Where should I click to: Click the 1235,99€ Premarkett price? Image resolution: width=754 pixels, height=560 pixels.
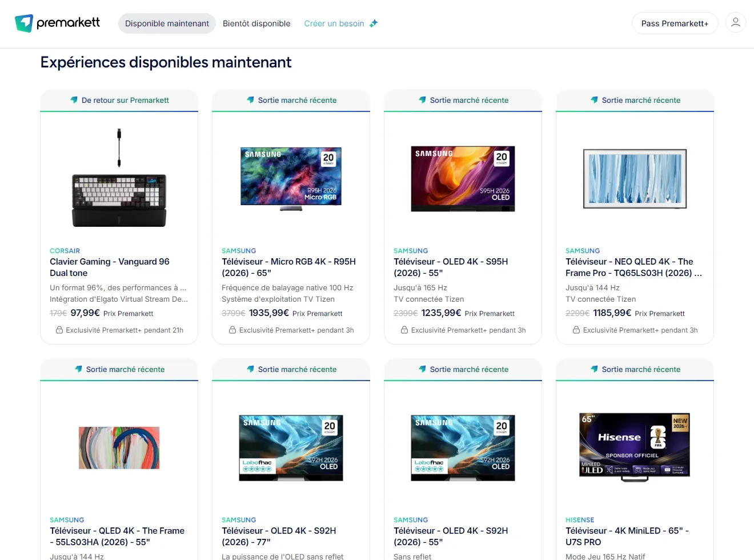coord(441,313)
